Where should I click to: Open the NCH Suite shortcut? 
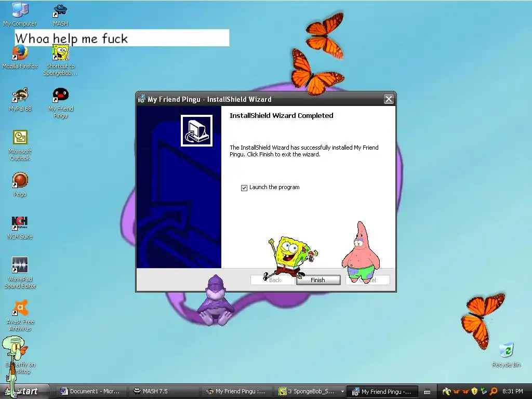tap(20, 228)
